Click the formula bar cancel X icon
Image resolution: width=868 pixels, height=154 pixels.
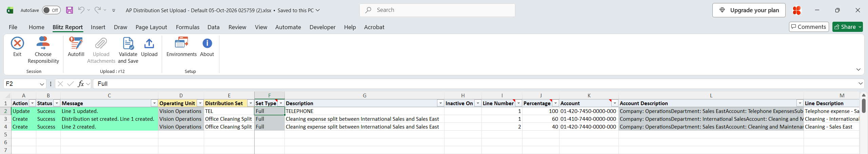60,84
